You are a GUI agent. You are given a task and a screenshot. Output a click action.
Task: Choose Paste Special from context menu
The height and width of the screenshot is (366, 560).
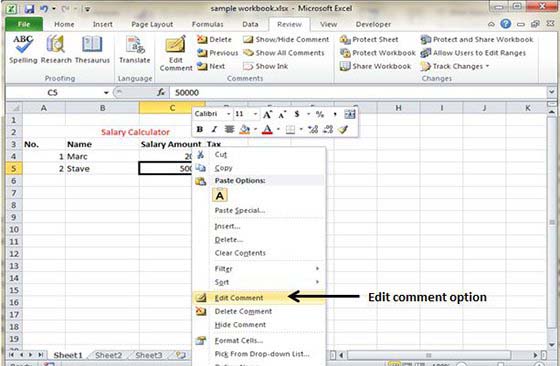[259, 210]
